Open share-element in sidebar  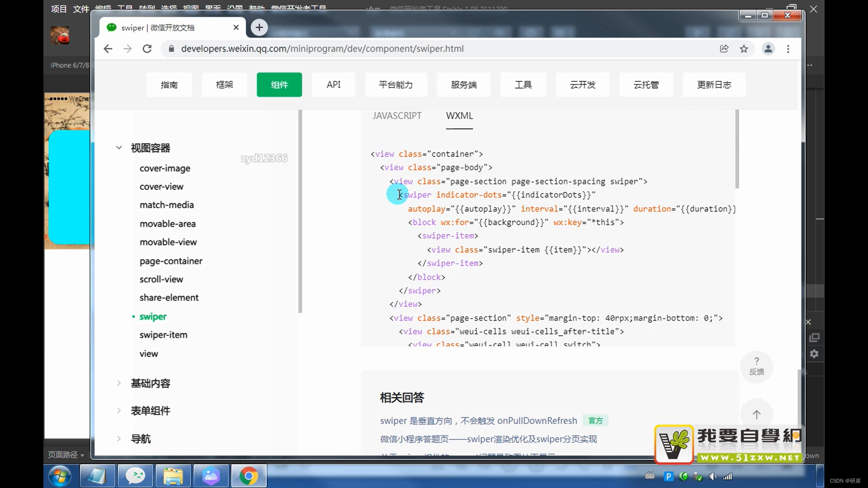point(169,298)
